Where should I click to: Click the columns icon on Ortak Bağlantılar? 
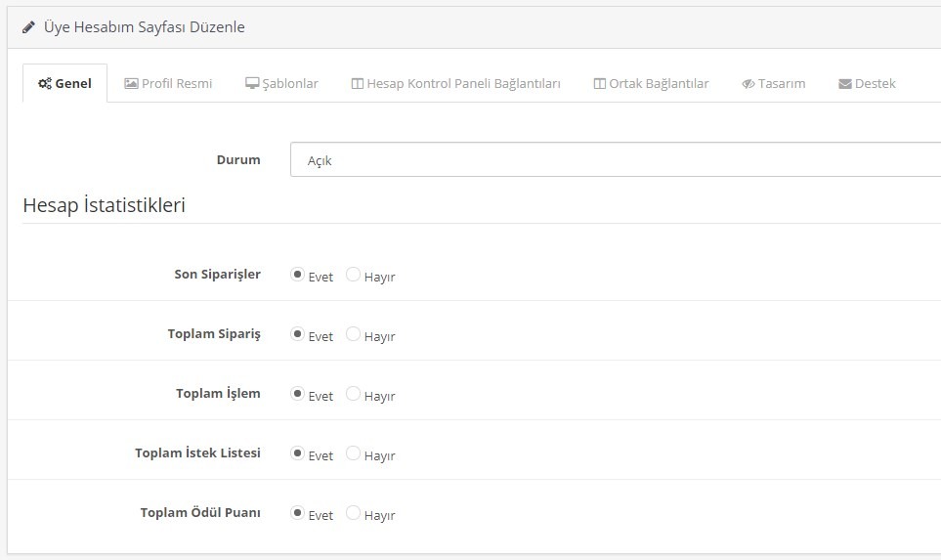pyautogui.click(x=600, y=83)
